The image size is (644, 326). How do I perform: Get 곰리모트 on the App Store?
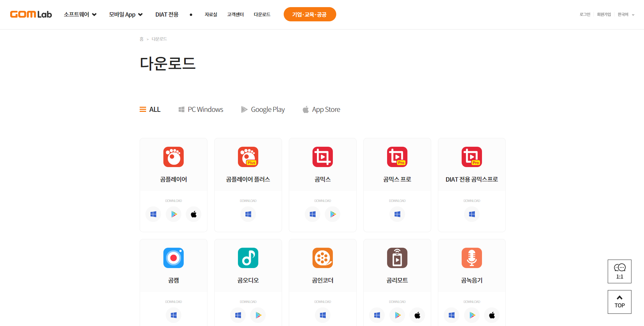[417, 315]
